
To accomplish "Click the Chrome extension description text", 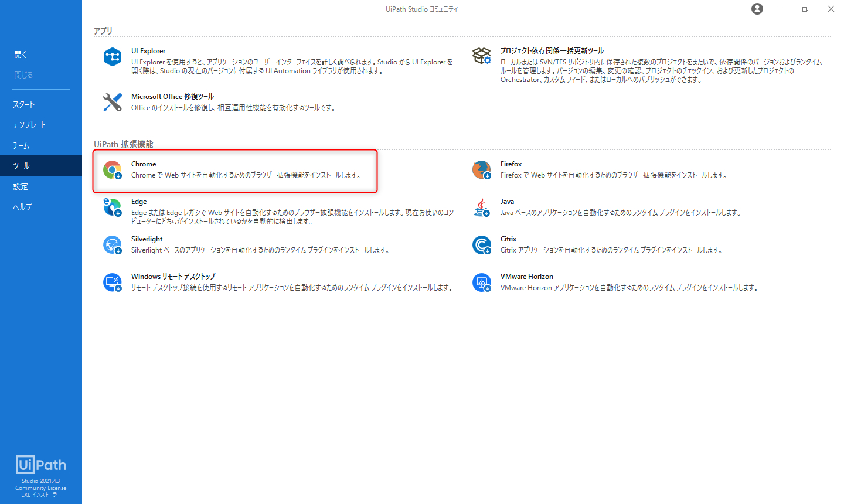I will coord(246,175).
